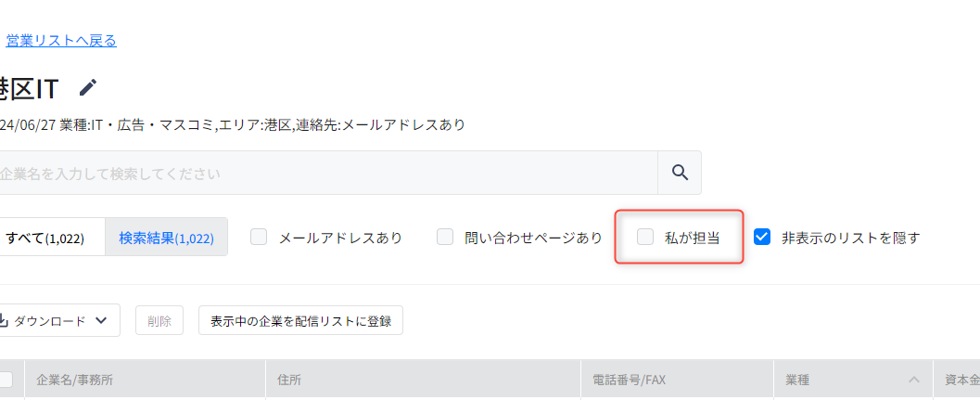Toggle the メールアドレスあり checkbox
Screen dimensions: 980x400
pyautogui.click(x=259, y=238)
